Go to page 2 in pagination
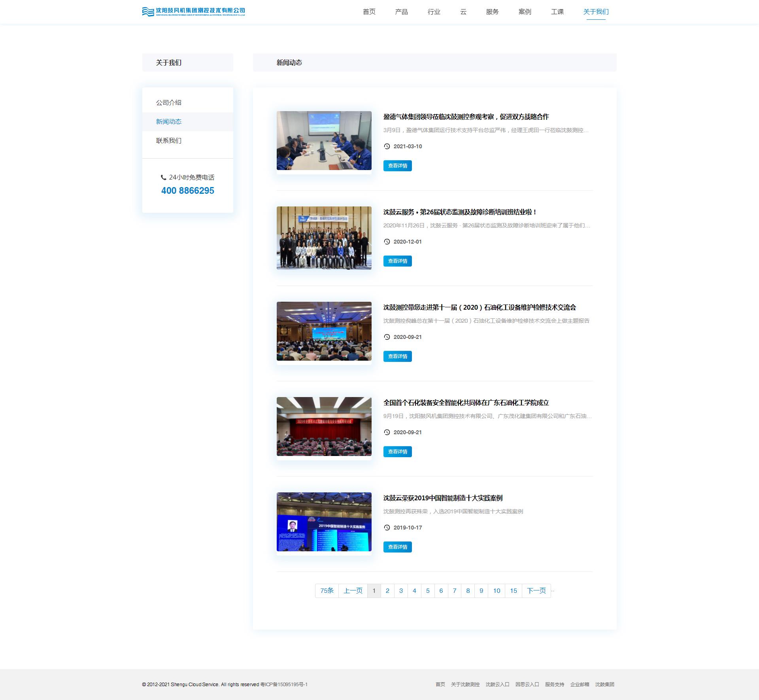Screen dimensions: 759x700 click(x=387, y=591)
